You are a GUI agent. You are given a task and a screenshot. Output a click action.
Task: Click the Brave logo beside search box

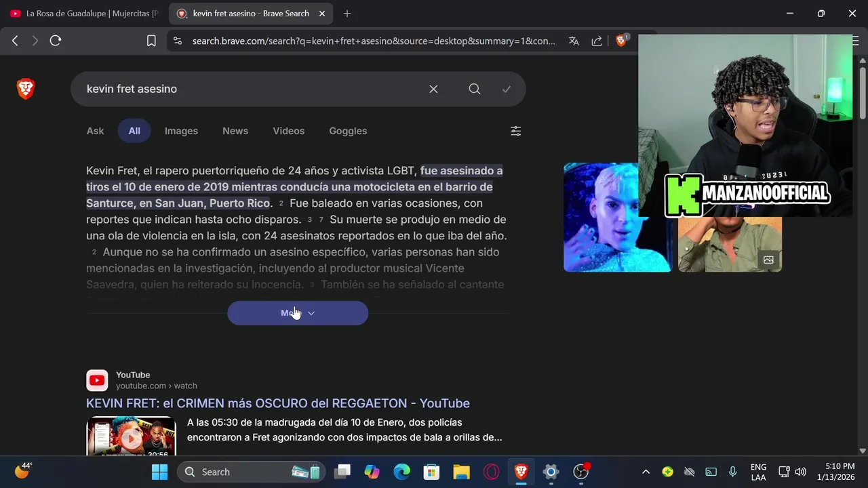tap(26, 89)
